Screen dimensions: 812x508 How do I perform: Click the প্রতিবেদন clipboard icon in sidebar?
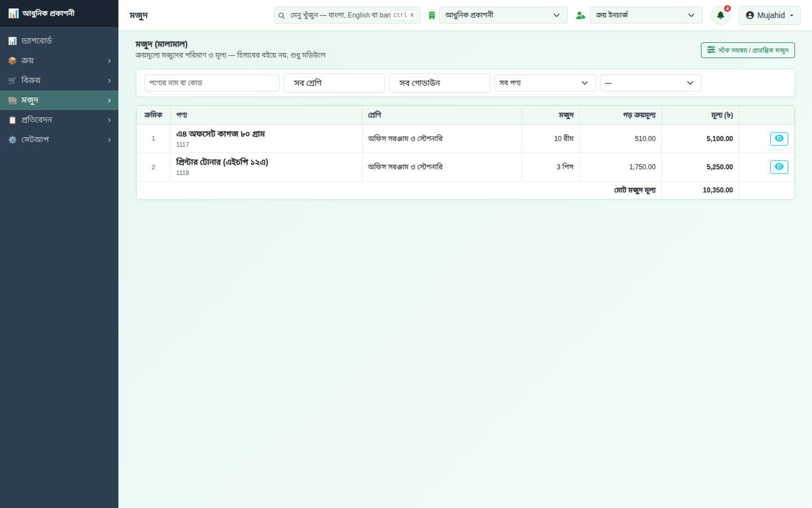[x=12, y=120]
